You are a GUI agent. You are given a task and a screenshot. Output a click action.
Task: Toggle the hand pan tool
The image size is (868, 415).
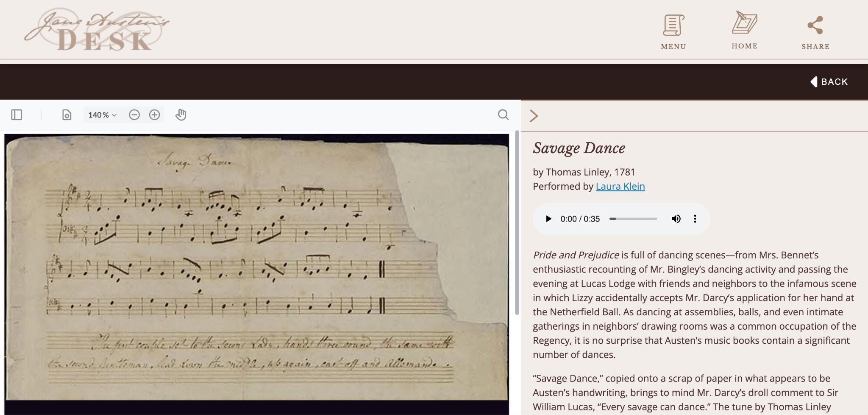click(x=181, y=115)
